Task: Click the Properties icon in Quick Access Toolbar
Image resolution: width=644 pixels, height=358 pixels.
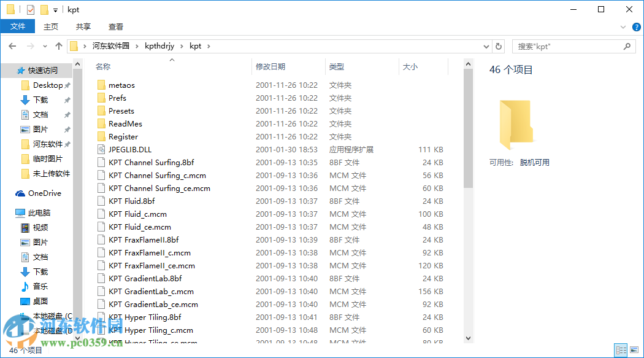Action: (31, 9)
